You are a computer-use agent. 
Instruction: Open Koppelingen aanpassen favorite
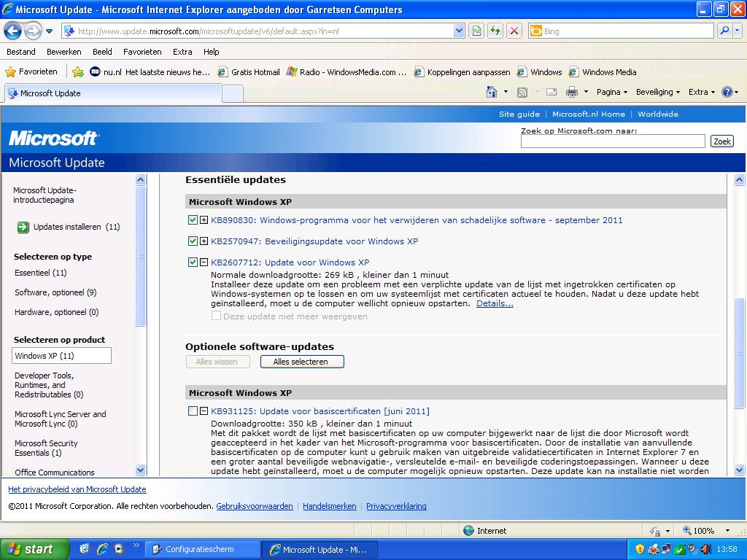462,72
